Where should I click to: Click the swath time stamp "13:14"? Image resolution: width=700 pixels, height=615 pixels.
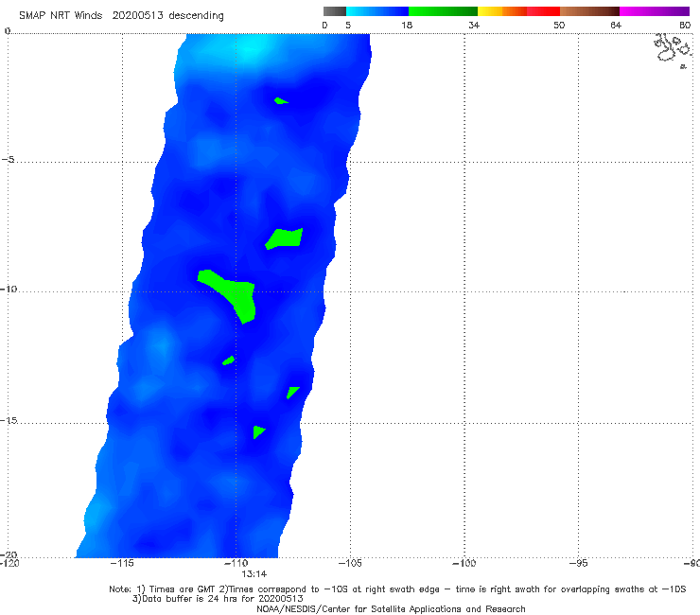254,574
